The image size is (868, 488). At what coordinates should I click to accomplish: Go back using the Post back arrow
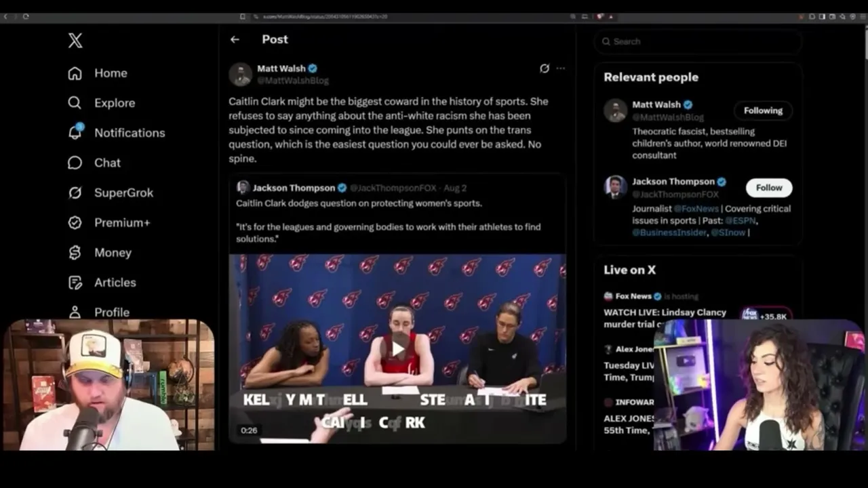(235, 39)
